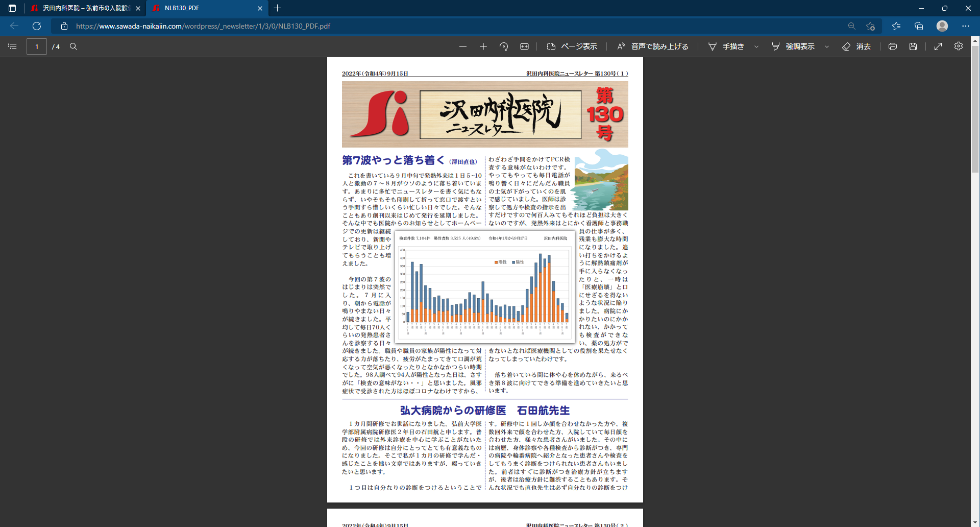The image size is (980, 527).
Task: Switch to NLB130_PDF tab
Action: coord(207,8)
